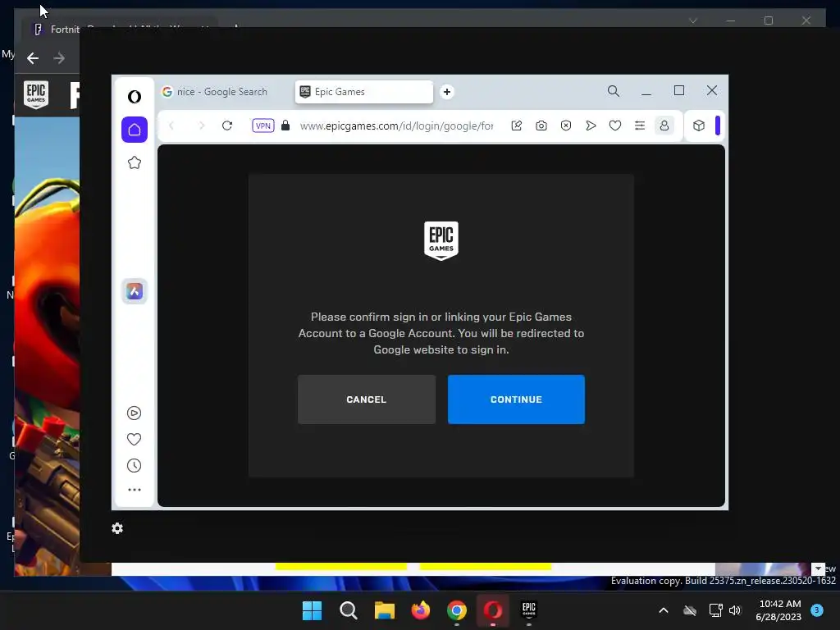Screen dimensions: 840x630
Task: Expand the hidden system tray icons
Action: coord(663,610)
